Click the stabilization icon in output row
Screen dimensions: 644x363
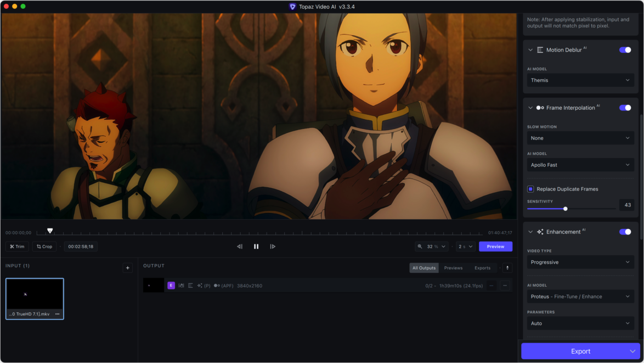[x=181, y=286]
